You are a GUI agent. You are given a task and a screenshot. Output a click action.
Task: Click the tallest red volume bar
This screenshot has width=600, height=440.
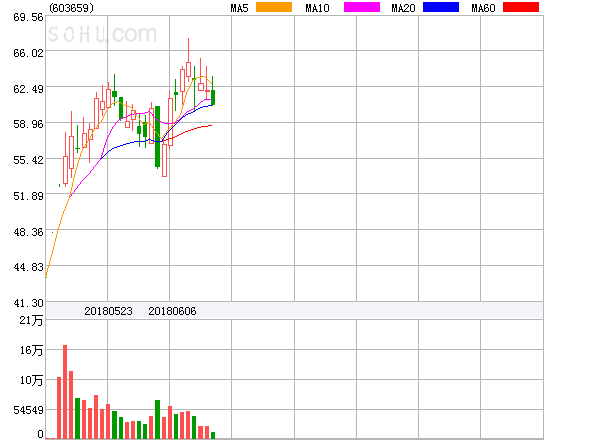click(65, 392)
